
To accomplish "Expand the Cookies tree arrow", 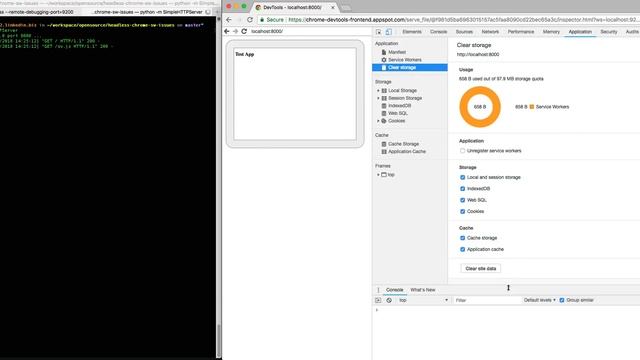I will [x=378, y=121].
